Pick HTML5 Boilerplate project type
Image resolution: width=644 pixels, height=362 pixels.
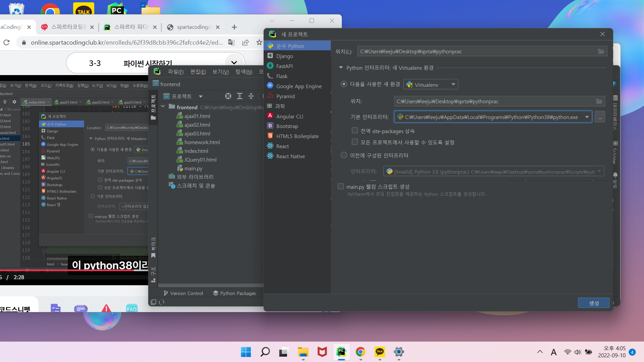(297, 136)
